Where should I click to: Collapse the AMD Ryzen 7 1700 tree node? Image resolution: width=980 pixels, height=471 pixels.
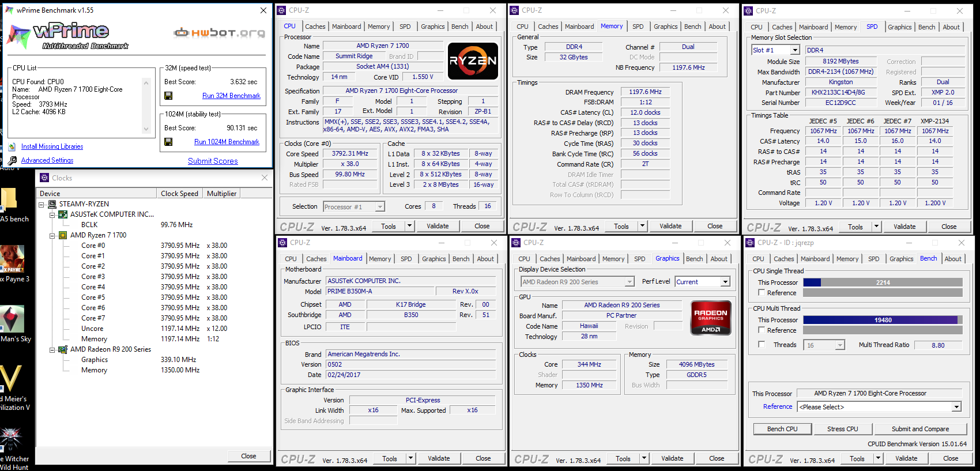(x=52, y=235)
